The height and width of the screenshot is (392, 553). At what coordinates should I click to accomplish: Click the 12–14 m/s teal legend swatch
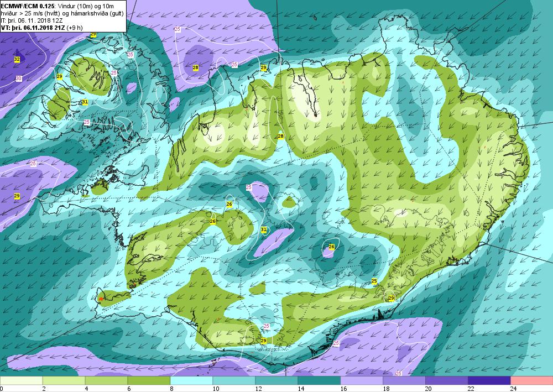point(276,381)
